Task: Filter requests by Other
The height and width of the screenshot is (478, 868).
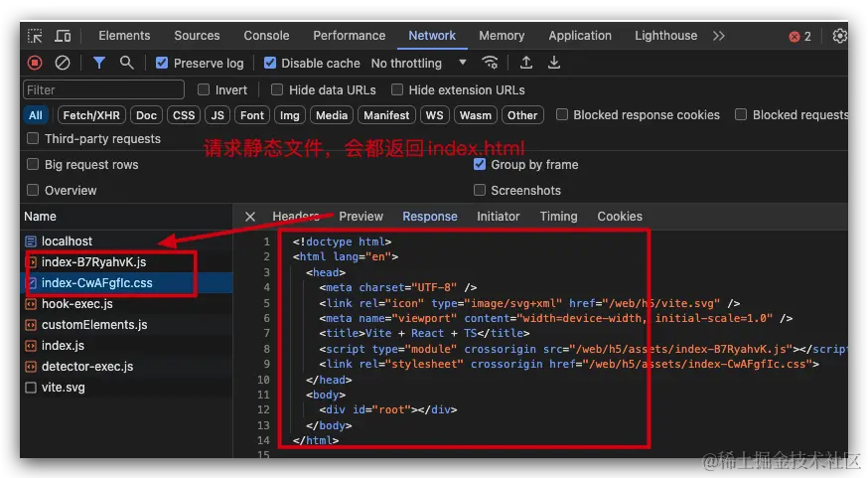Action: [x=522, y=115]
